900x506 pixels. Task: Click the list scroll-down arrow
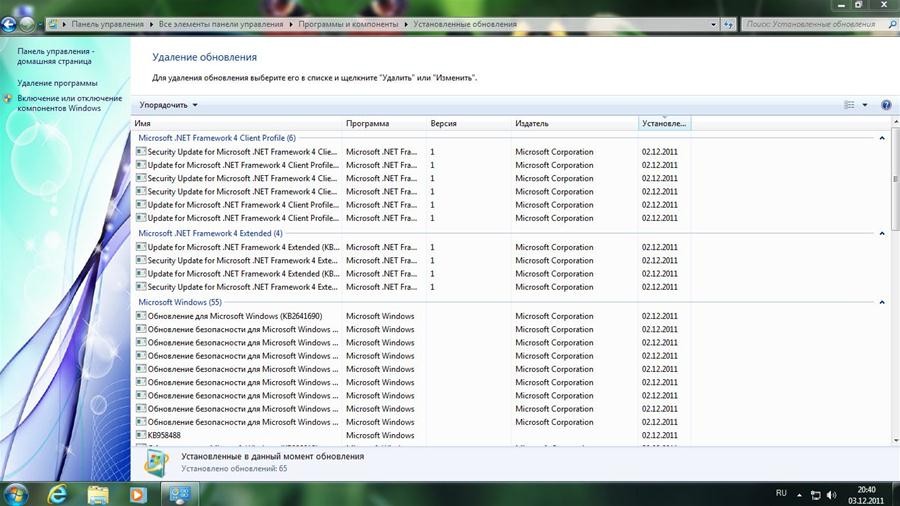coord(895,440)
